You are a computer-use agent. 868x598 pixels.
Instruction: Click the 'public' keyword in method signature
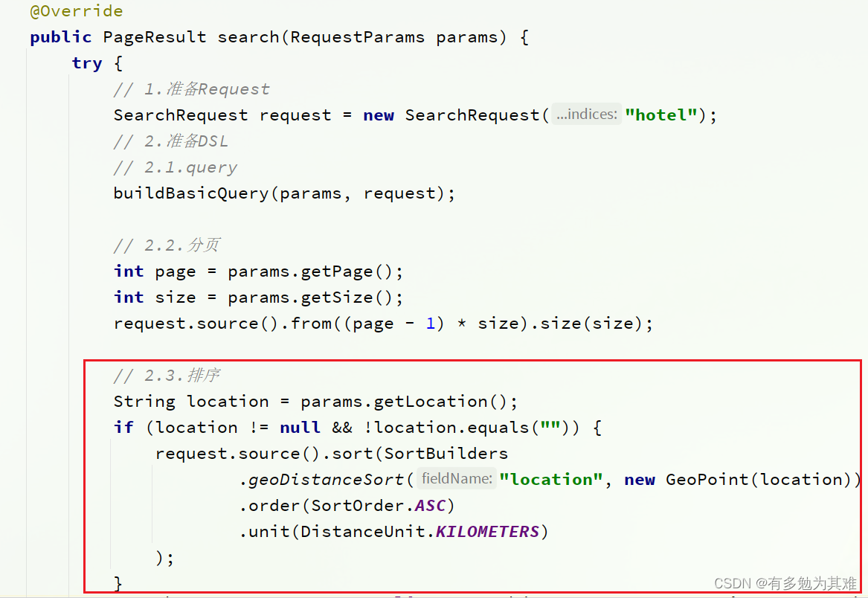61,37
